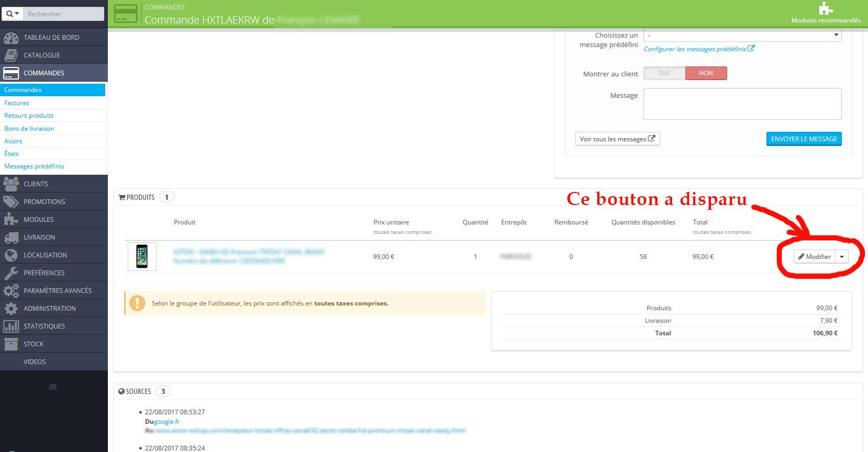Click the Entrepôt column header

[x=514, y=222]
